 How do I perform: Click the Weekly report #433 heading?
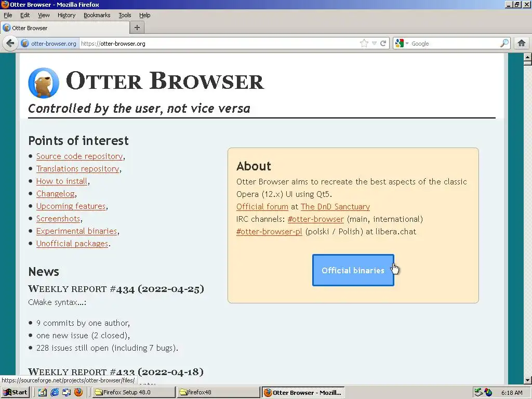coord(116,372)
